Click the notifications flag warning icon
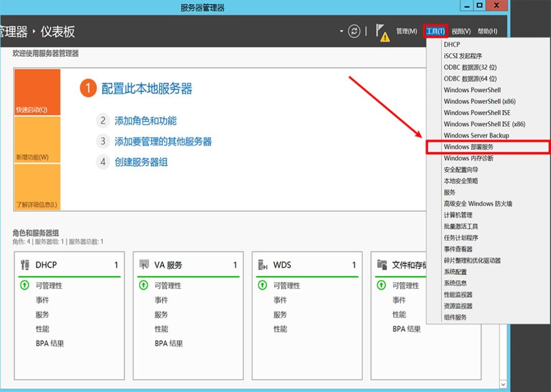Screen dimensions: 551x392 (382, 32)
